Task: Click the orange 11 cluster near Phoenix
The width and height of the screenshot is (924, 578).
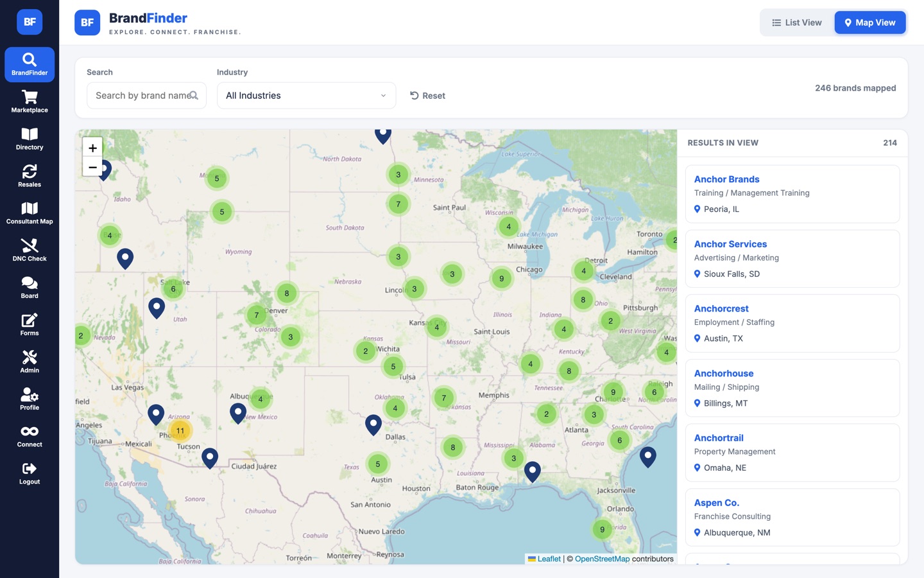Action: click(x=180, y=431)
